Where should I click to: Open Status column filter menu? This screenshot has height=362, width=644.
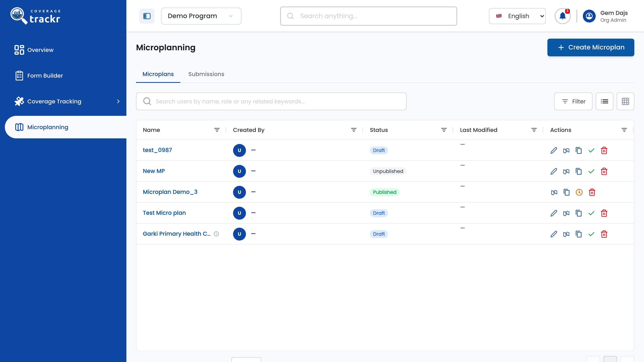coord(444,130)
